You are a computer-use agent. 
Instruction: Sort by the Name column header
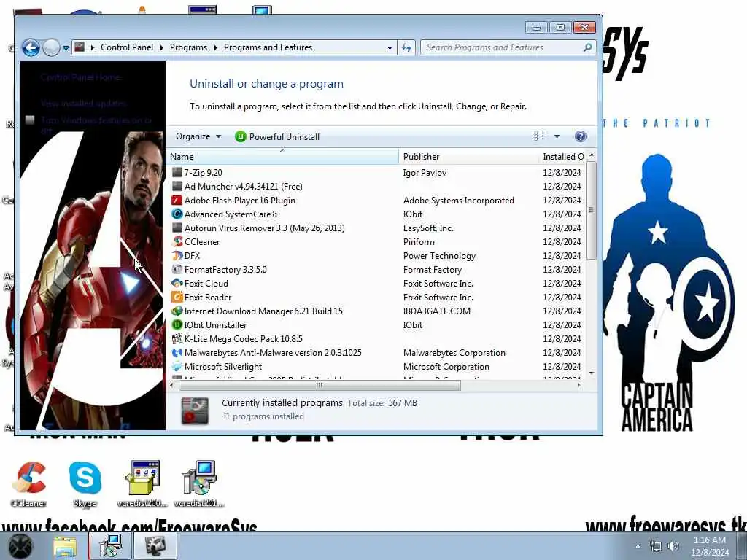(x=282, y=156)
